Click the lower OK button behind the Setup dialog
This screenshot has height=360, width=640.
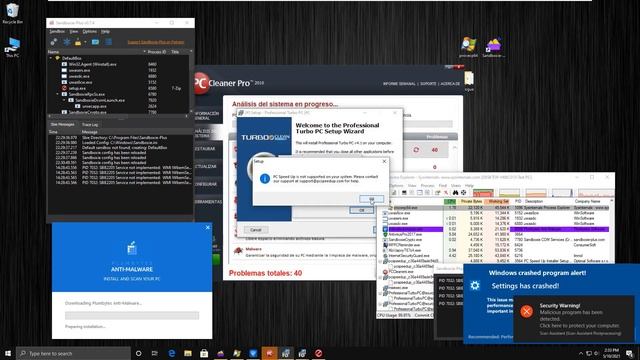[361, 210]
